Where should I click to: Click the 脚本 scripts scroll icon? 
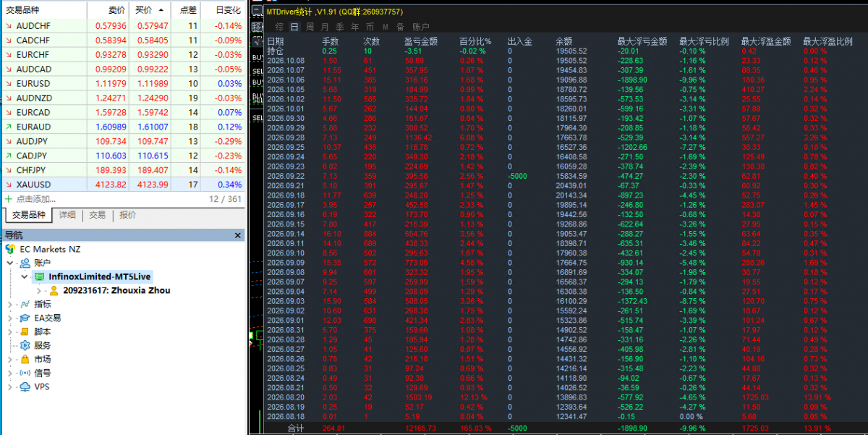(x=25, y=331)
